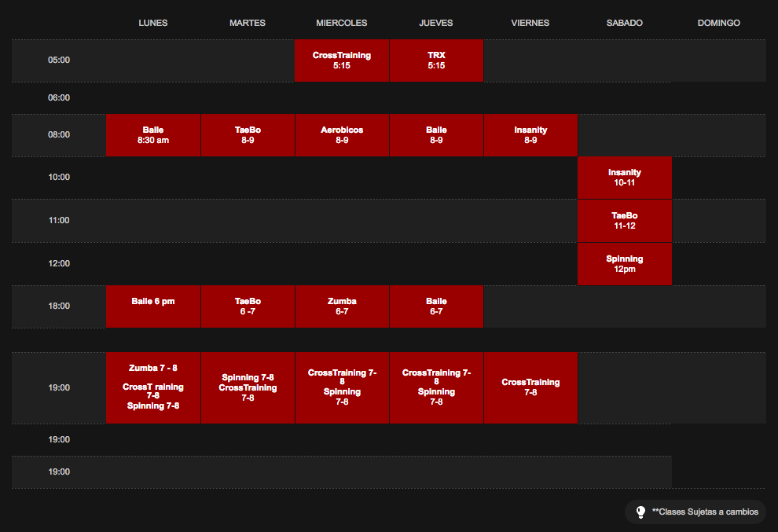The image size is (778, 532).
Task: Select the Saturday Insanity 10-11 class
Action: pos(625,178)
